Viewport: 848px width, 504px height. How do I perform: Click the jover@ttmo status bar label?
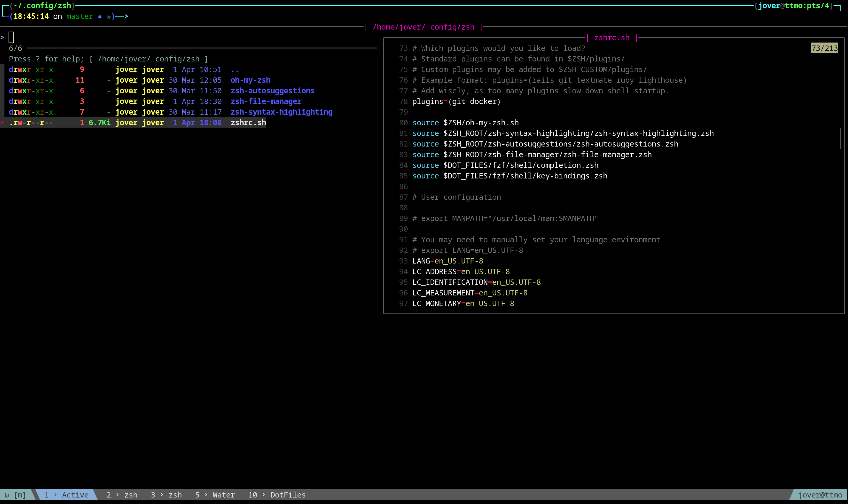click(x=820, y=495)
